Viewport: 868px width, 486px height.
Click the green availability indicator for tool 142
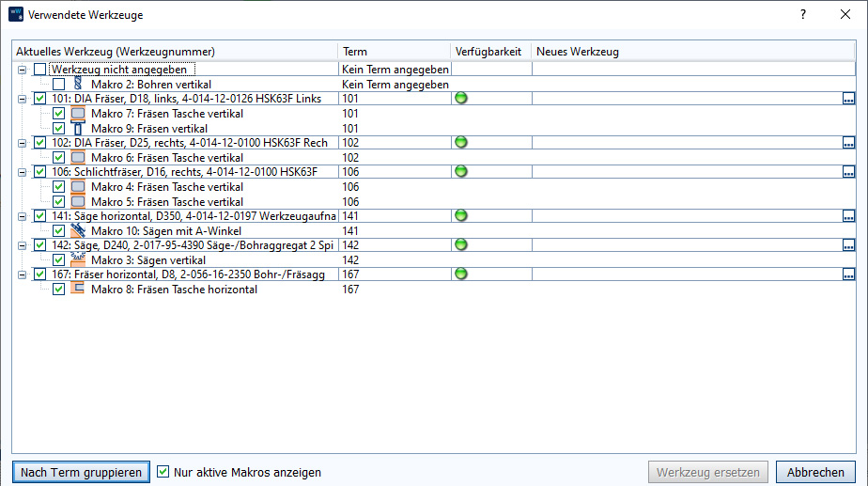pos(461,245)
